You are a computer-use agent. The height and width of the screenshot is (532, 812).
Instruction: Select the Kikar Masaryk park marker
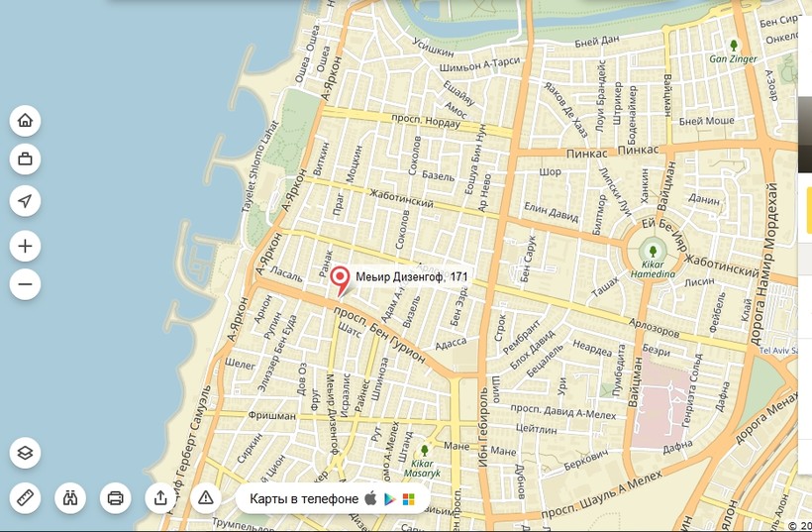(x=425, y=452)
